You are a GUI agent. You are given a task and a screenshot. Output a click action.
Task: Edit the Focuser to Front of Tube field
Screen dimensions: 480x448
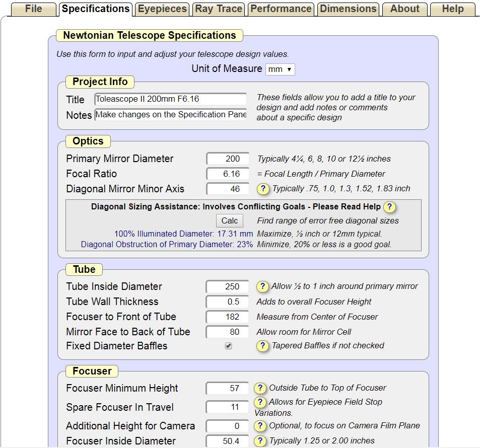click(227, 317)
